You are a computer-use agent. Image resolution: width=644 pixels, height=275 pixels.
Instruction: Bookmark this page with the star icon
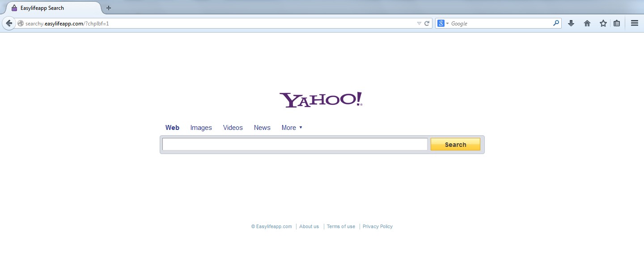tap(603, 23)
